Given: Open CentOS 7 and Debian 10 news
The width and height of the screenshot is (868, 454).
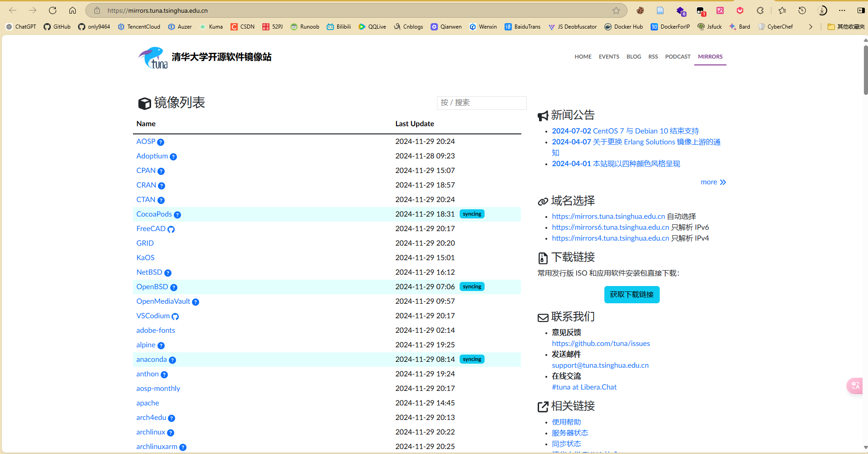Looking at the screenshot, I should [x=625, y=131].
